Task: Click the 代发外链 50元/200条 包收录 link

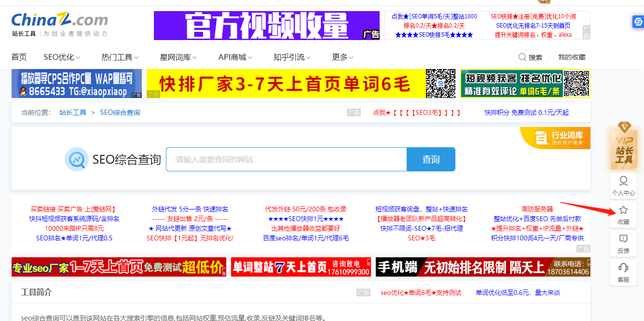Action: click(x=306, y=209)
